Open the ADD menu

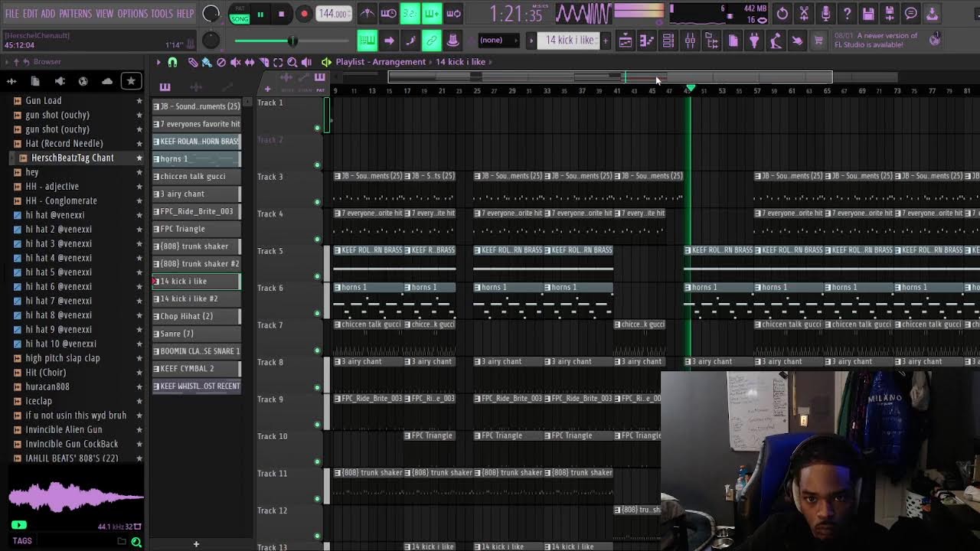pos(48,14)
